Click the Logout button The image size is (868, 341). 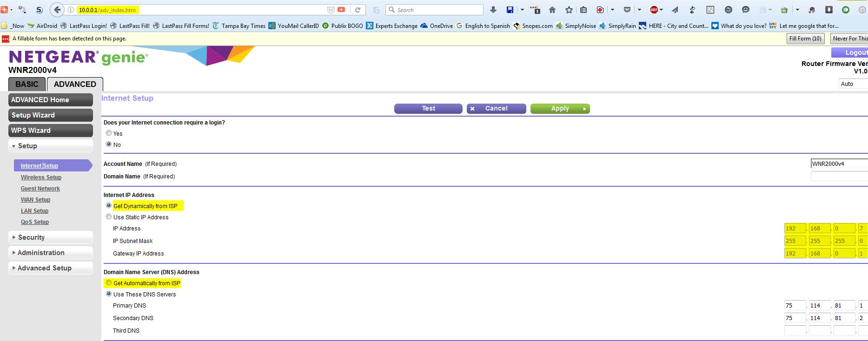click(x=850, y=52)
